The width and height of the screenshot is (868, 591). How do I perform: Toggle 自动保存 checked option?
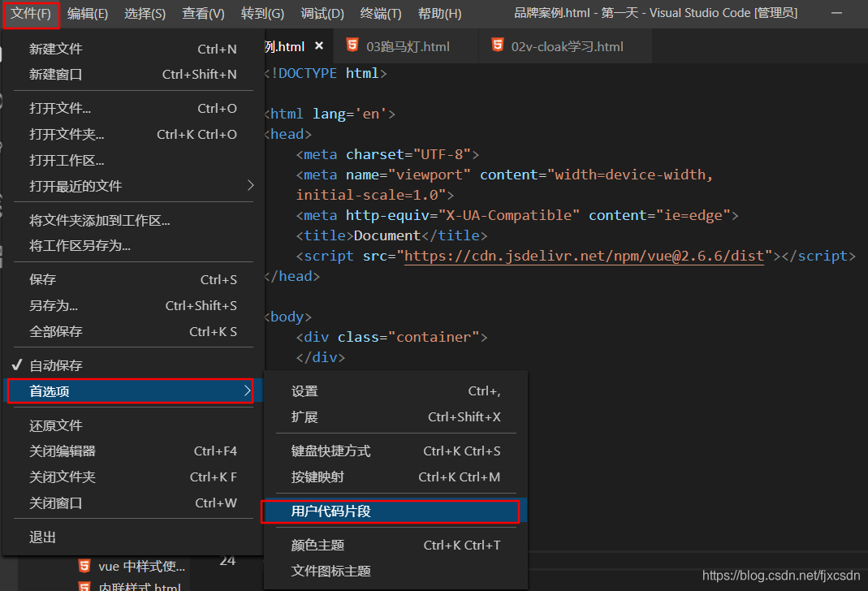pyautogui.click(x=133, y=365)
